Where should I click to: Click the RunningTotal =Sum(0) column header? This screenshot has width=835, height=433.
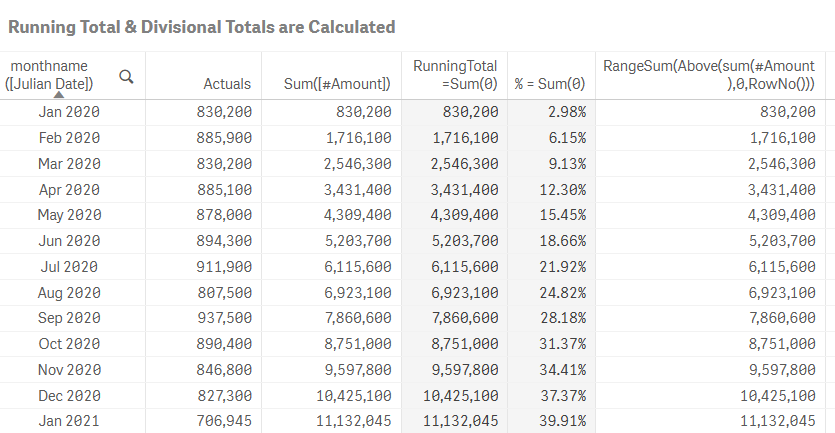(455, 75)
